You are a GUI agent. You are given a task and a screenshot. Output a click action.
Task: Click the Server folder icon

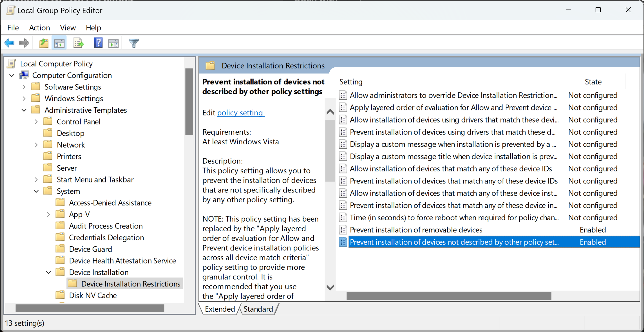pos(48,168)
